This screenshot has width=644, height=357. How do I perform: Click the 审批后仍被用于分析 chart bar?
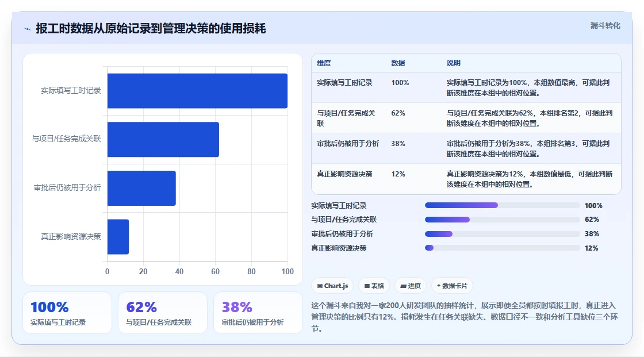141,188
